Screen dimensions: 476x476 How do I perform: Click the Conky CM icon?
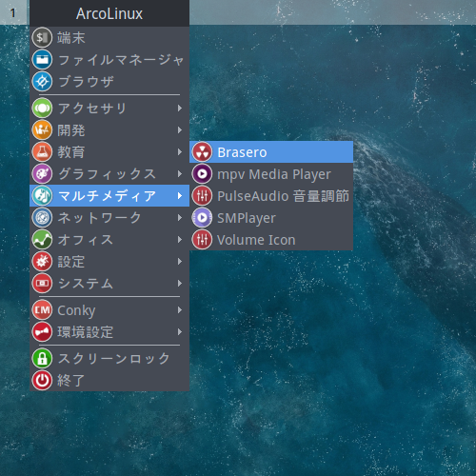pos(42,309)
